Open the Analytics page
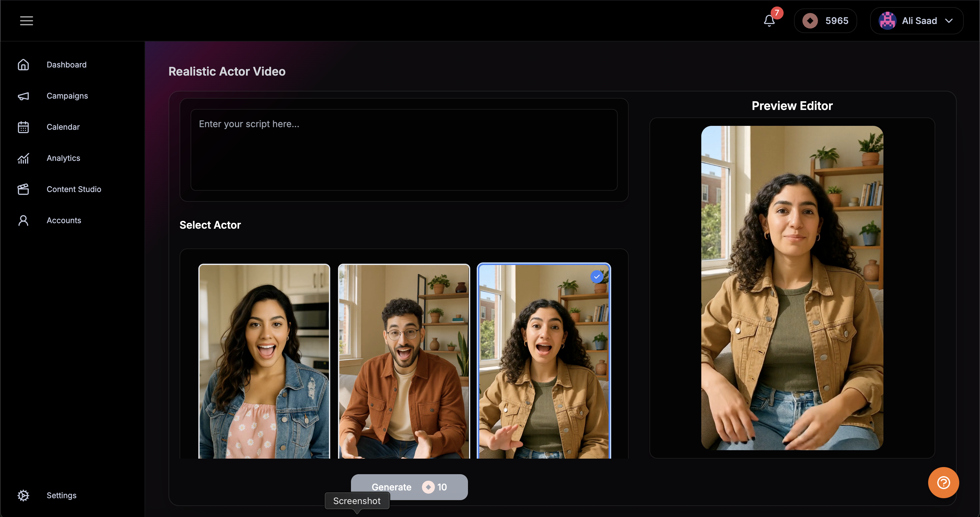The image size is (980, 517). 64,158
